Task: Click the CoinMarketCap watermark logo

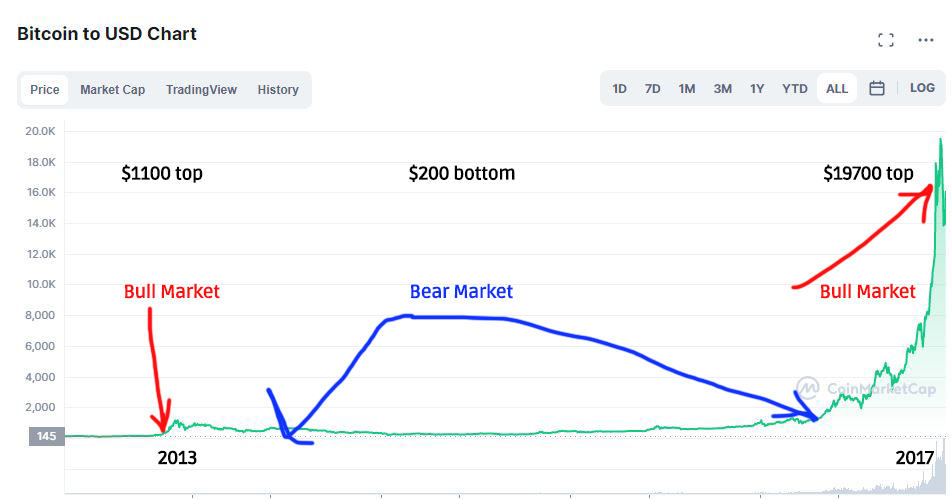Action: pyautogui.click(x=866, y=389)
